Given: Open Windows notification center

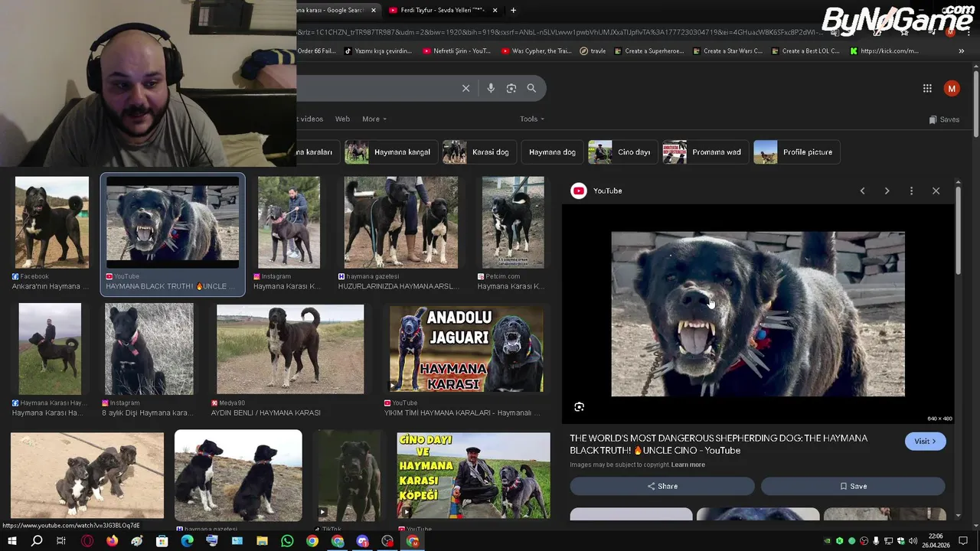Looking at the screenshot, I should tap(963, 541).
